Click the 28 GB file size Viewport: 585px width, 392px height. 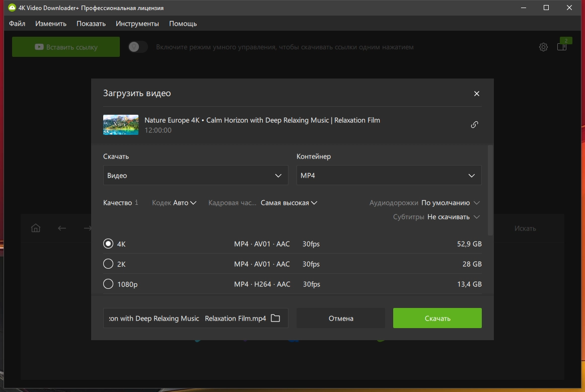click(472, 264)
